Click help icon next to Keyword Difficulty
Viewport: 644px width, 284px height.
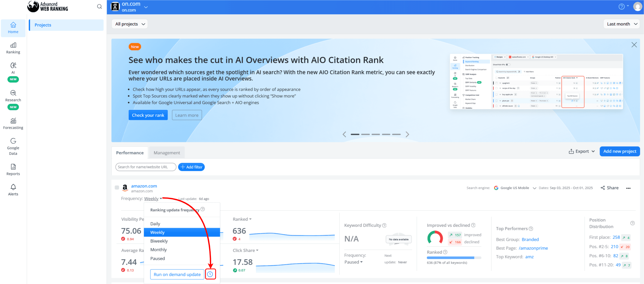tap(384, 225)
